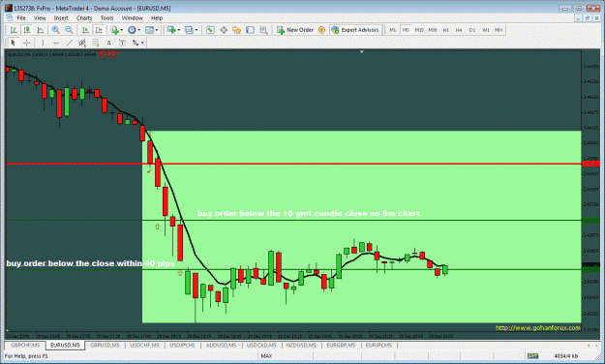Open the Templates icon

149,30
